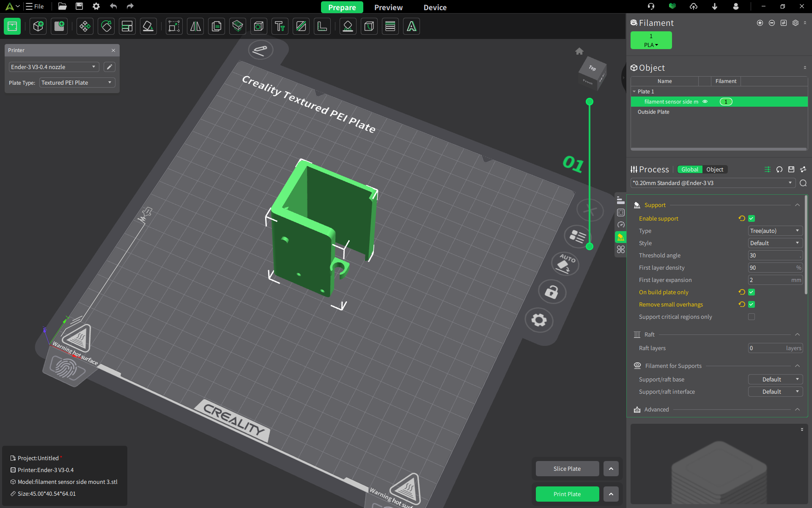
Task: Uncheck the Enable support checkbox
Action: point(752,218)
